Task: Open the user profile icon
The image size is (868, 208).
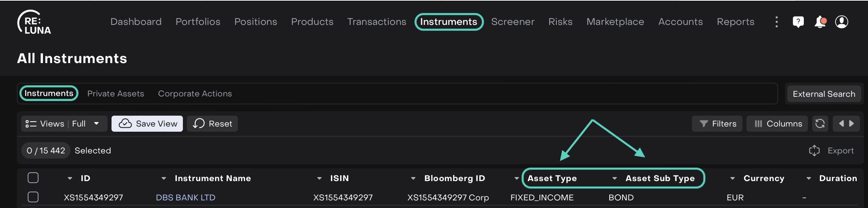Action: [x=842, y=22]
